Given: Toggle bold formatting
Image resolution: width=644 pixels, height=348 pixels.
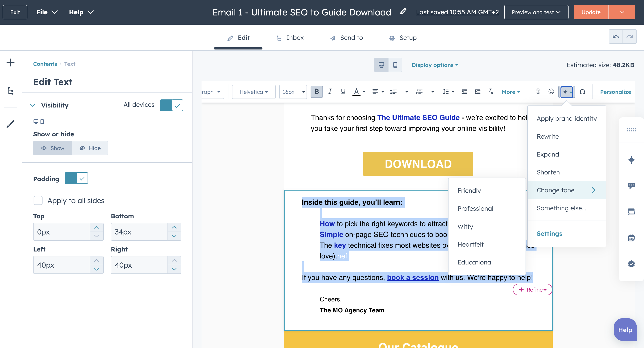Looking at the screenshot, I should (316, 92).
